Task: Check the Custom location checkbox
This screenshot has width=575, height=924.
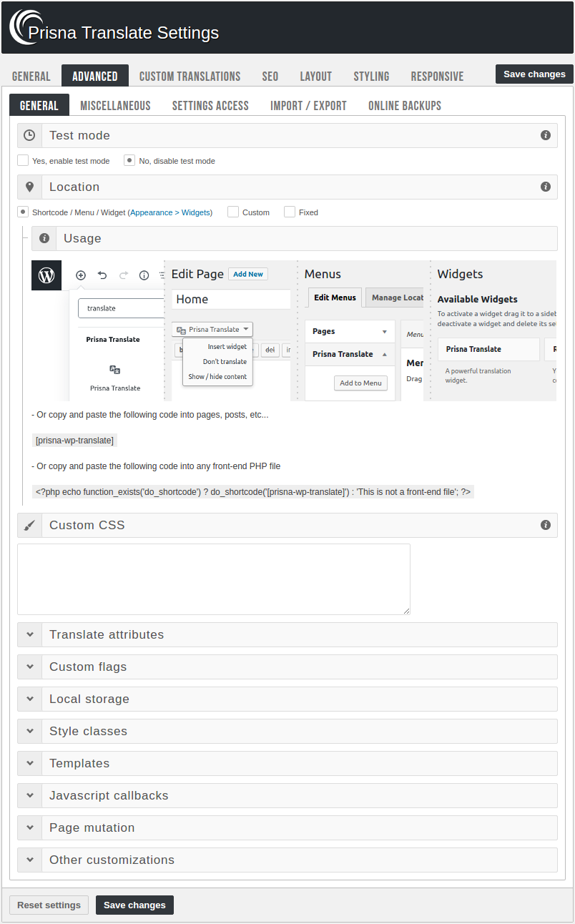Action: tap(233, 212)
